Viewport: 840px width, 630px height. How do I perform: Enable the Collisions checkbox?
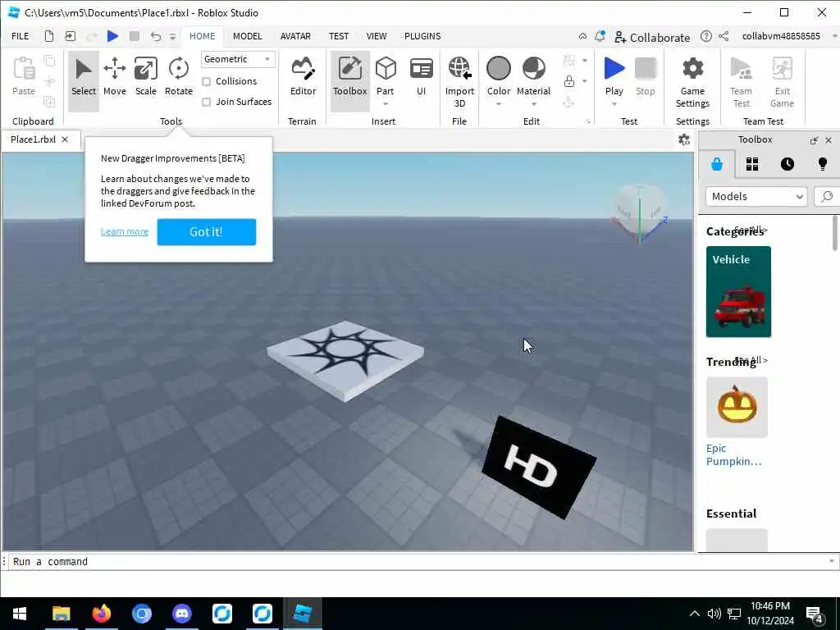[x=206, y=81]
